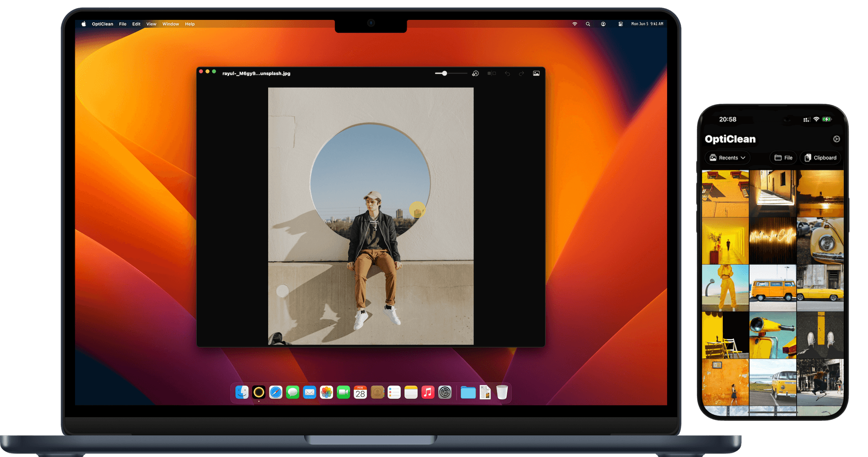The image size is (868, 457).
Task: Tap the Clipboard button on iPhone
Action: pyautogui.click(x=821, y=157)
